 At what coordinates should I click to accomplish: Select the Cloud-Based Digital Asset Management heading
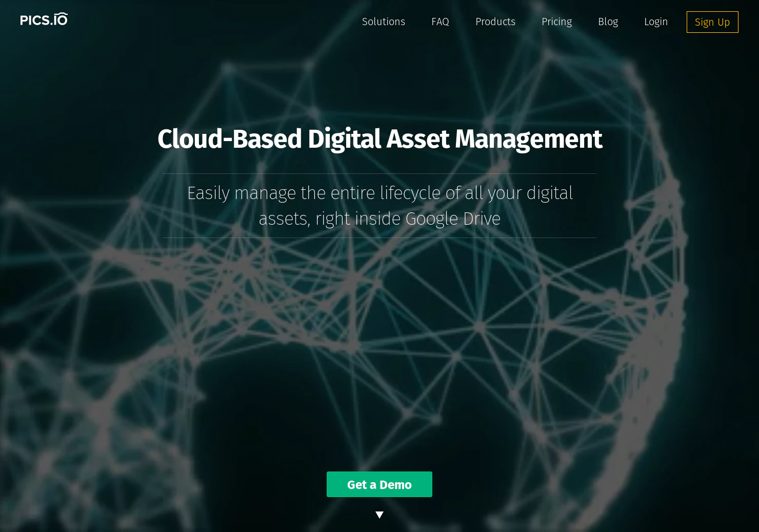379,139
